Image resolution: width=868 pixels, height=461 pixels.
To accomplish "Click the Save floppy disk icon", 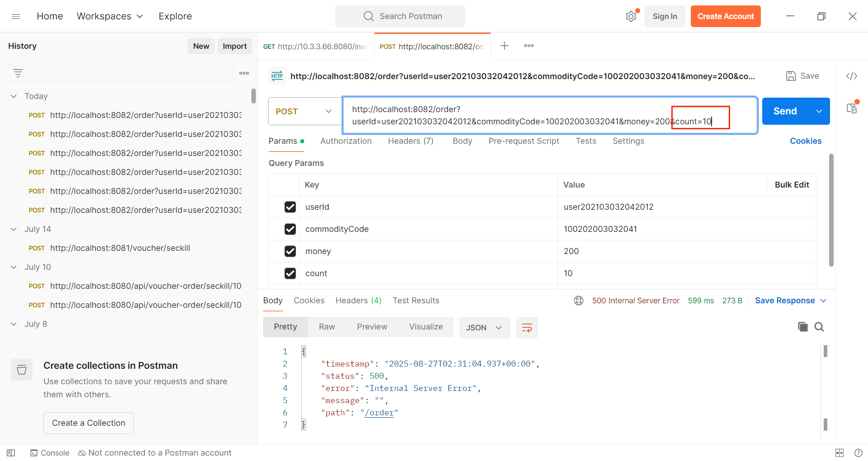I will [x=791, y=76].
